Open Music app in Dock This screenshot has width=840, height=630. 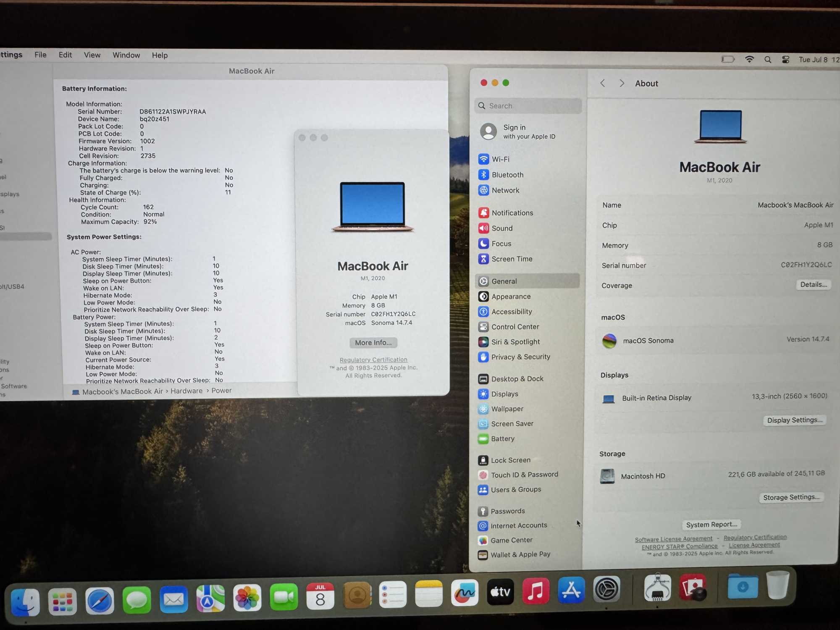[x=535, y=591]
